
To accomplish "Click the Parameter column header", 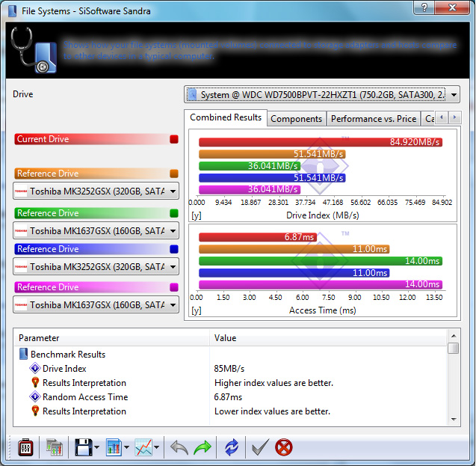I will [112, 338].
